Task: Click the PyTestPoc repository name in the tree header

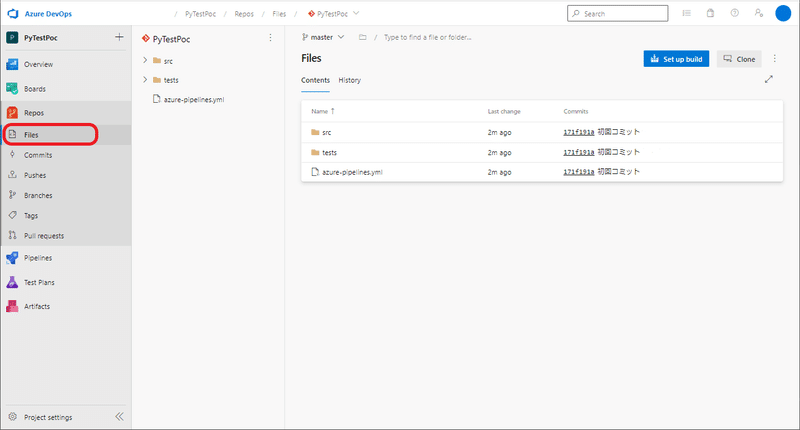Action: pos(171,39)
